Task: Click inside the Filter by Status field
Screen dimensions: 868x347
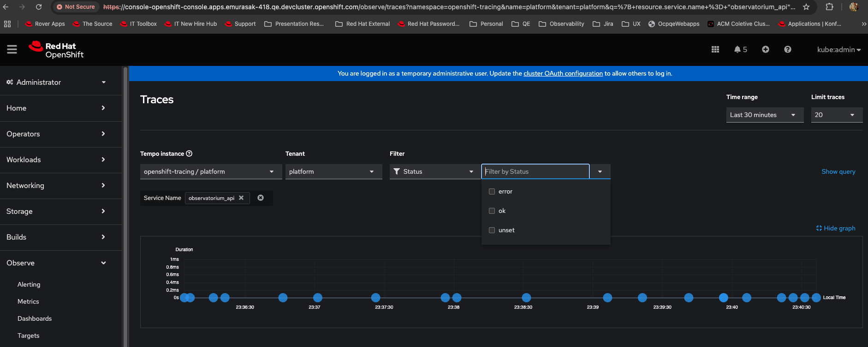Action: pyautogui.click(x=535, y=171)
